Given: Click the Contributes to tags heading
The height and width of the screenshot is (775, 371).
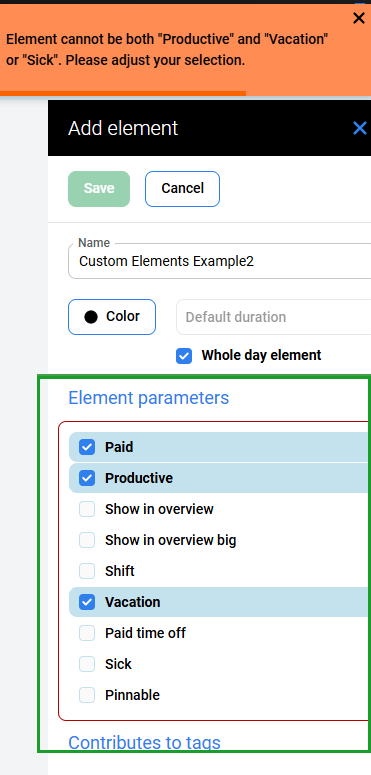Looking at the screenshot, I should point(144,742).
